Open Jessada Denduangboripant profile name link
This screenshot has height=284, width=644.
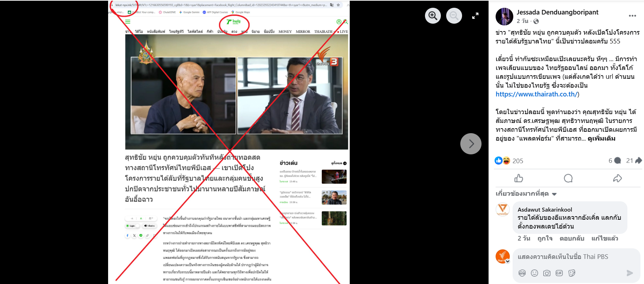(x=557, y=12)
